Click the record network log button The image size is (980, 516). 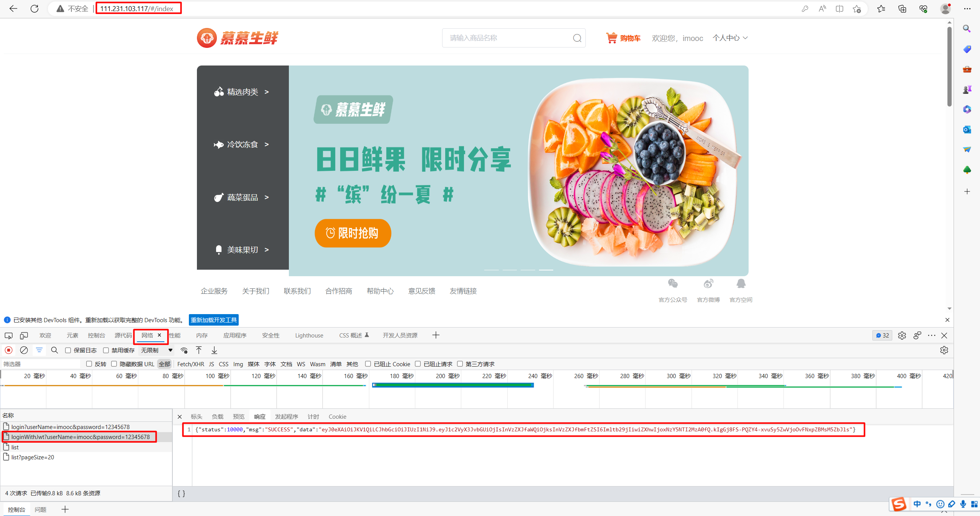[x=8, y=350]
